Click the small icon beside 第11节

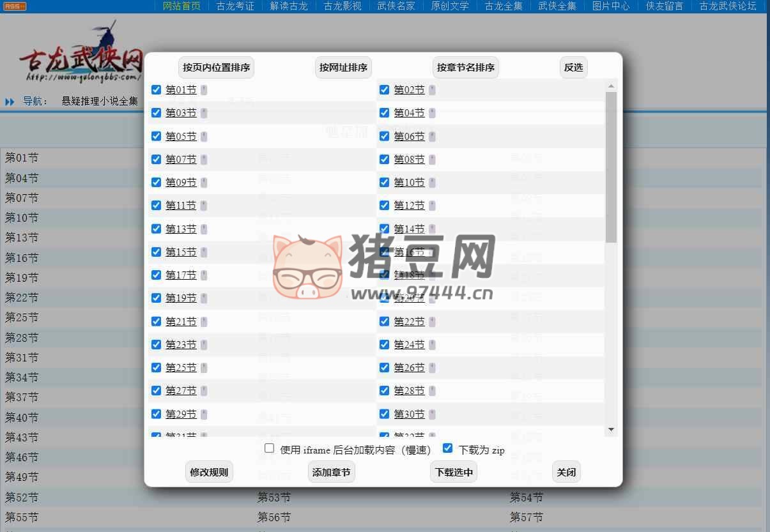tap(204, 206)
